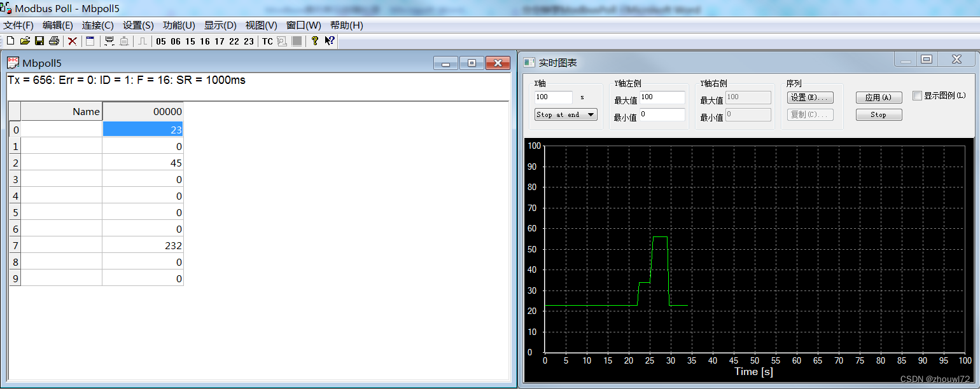The width and height of the screenshot is (980, 389).
Task: Click the icon right of TC
Action: click(x=282, y=41)
